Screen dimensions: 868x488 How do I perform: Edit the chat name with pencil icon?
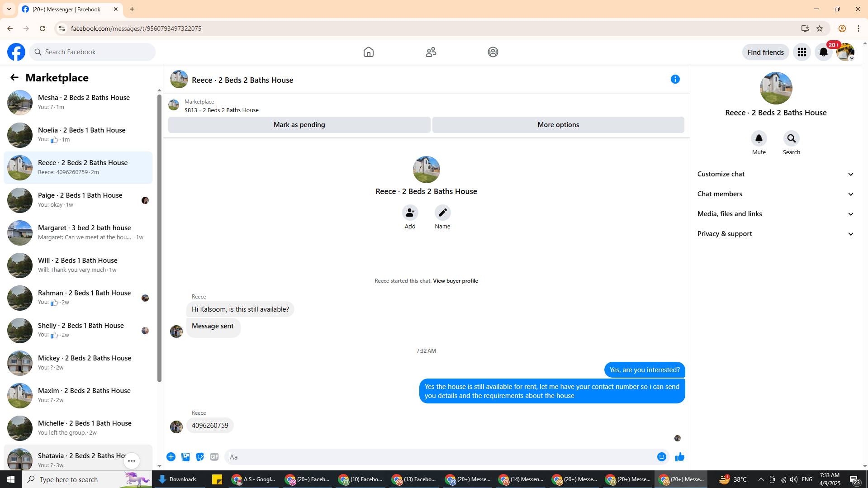[443, 213]
